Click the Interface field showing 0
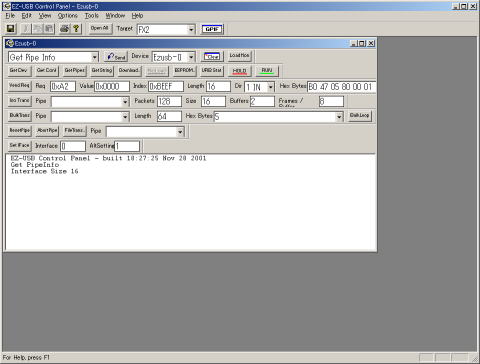The width and height of the screenshot is (480, 364). (x=73, y=146)
